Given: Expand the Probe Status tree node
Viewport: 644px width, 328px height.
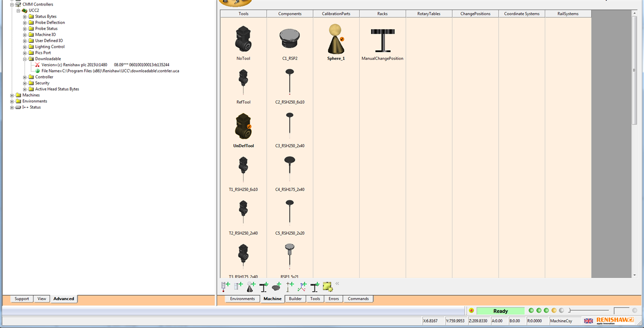Looking at the screenshot, I should tap(25, 29).
